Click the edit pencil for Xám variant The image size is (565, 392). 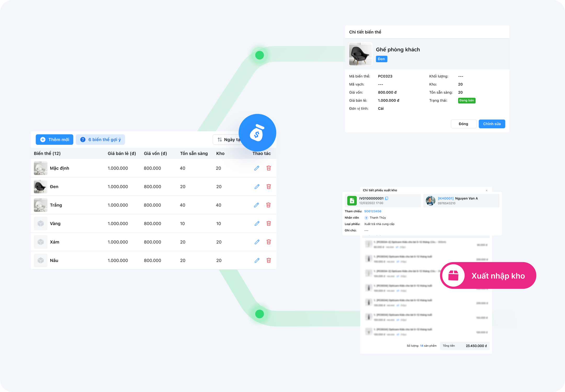pos(257,242)
